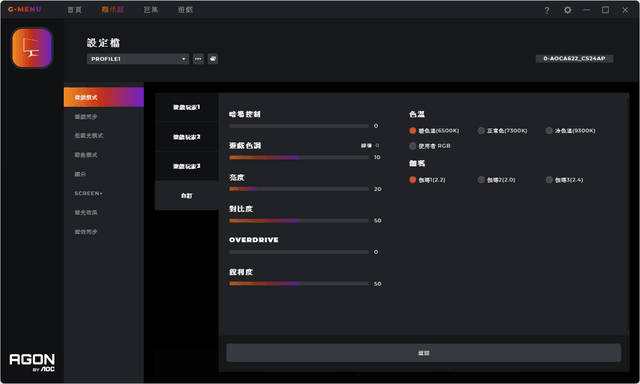
Task: Click the contrast value 50
Action: [378, 220]
